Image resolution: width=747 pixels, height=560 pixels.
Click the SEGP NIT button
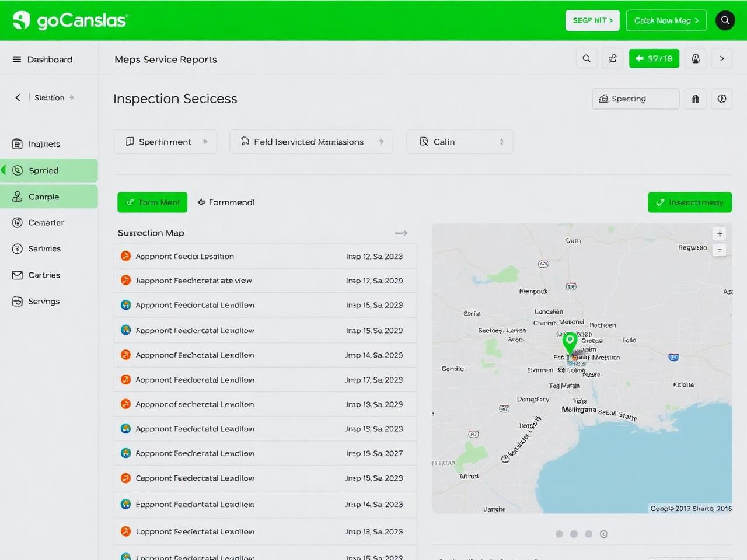592,20
